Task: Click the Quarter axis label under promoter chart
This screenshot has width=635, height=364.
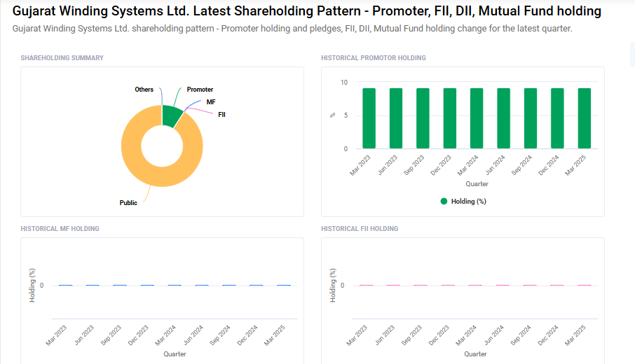Action: [477, 183]
